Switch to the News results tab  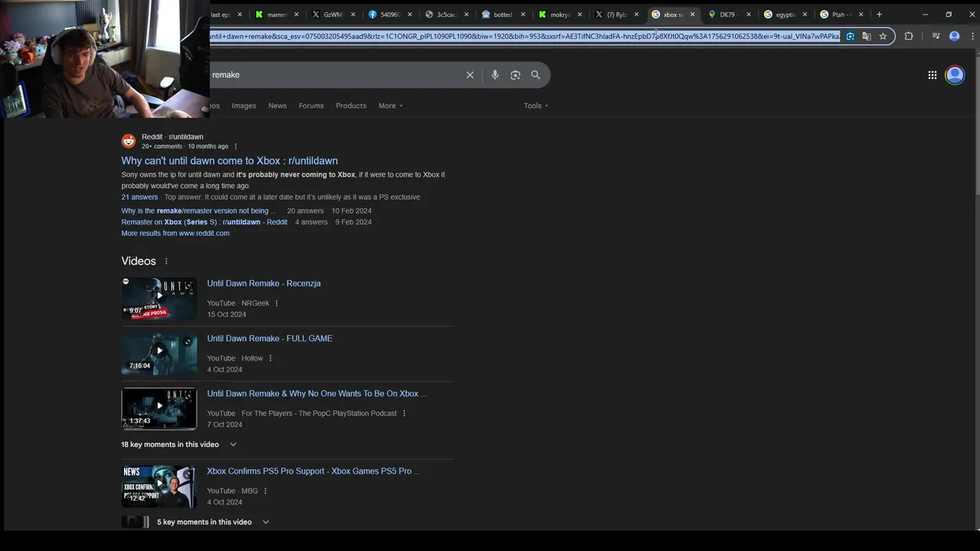click(x=277, y=106)
